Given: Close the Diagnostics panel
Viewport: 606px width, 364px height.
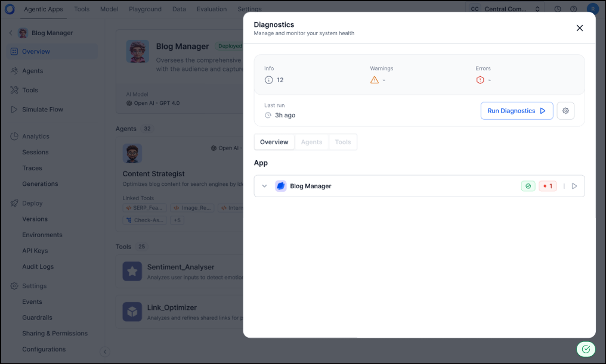Looking at the screenshot, I should [579, 28].
